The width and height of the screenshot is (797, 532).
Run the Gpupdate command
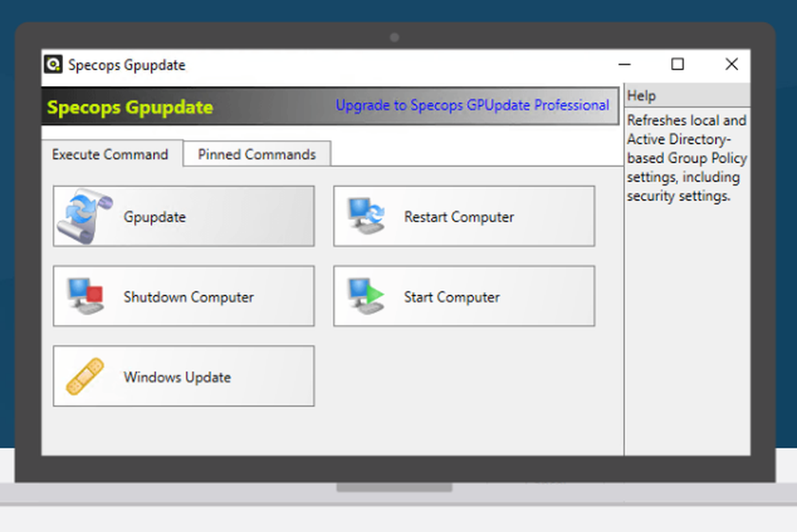[183, 216]
